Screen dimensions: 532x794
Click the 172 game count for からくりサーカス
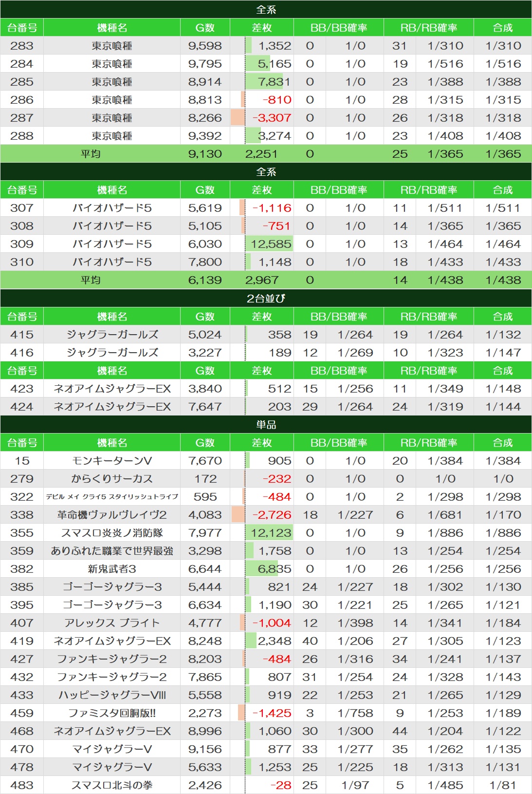click(x=205, y=479)
